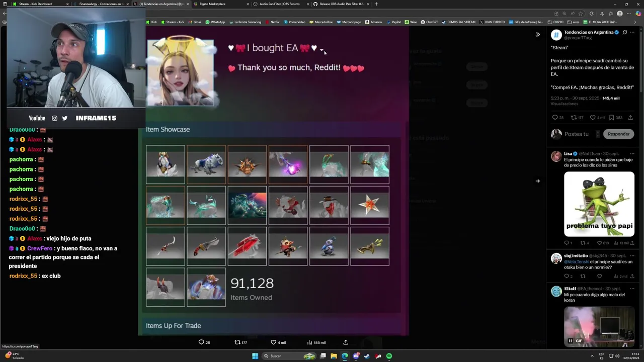Switch to the Stream - Kick Dashboard tab
Screen dimensions: 644x362
click(40, 4)
